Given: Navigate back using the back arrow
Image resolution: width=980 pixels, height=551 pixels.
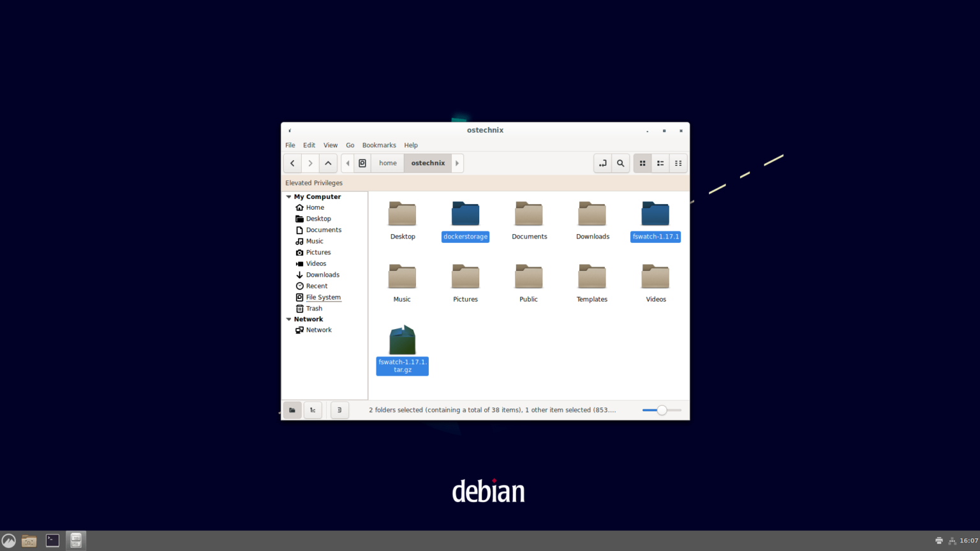Looking at the screenshot, I should click(292, 163).
